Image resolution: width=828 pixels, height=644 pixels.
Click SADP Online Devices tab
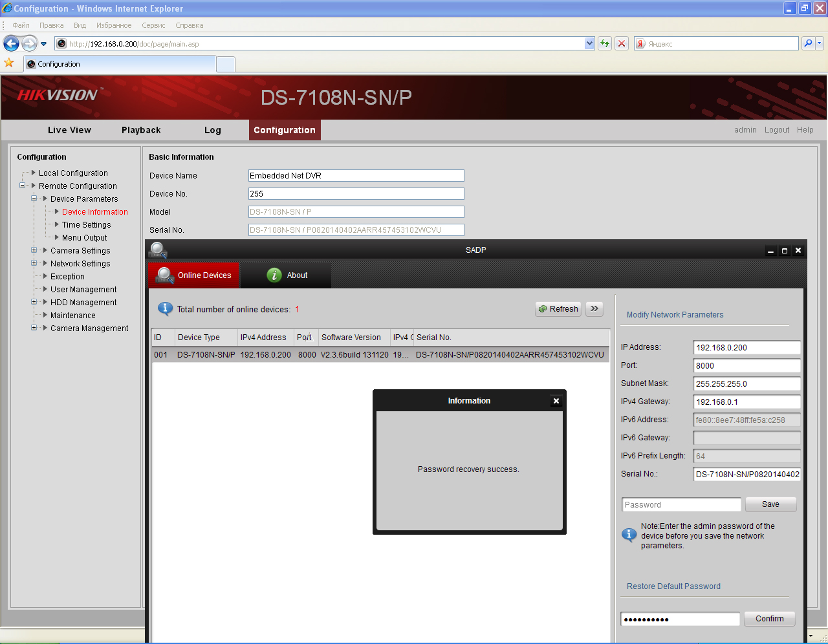click(194, 275)
